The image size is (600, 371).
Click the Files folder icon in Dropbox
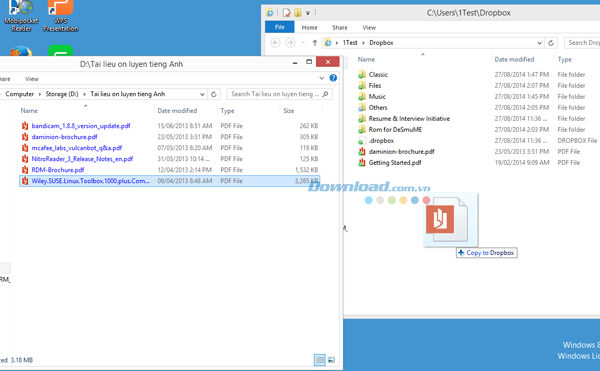[362, 86]
